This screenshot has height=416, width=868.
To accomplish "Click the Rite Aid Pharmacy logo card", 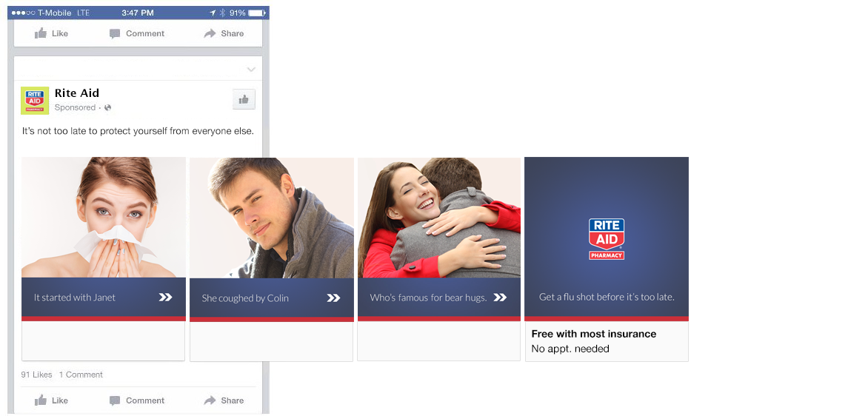I will 607,239.
